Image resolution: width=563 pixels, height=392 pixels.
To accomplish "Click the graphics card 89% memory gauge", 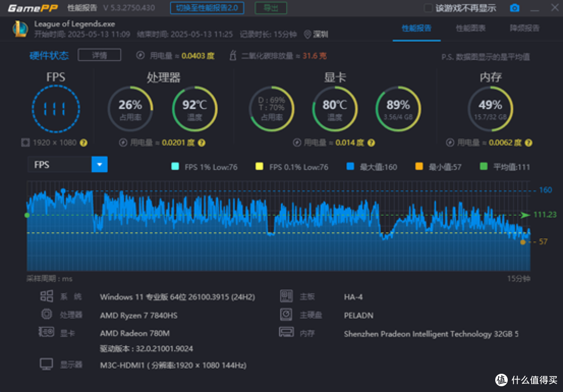I will (x=398, y=108).
